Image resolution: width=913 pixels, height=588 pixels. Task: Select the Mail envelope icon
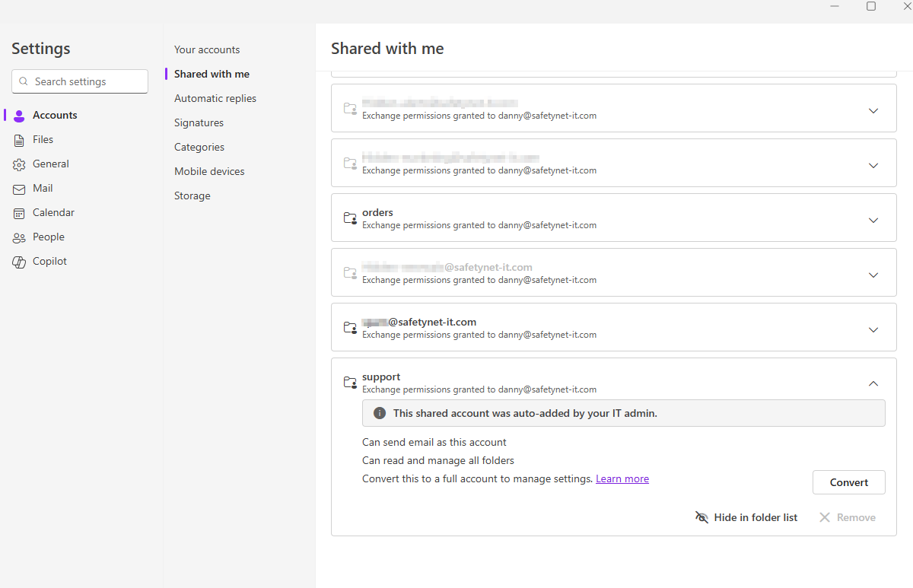(19, 189)
